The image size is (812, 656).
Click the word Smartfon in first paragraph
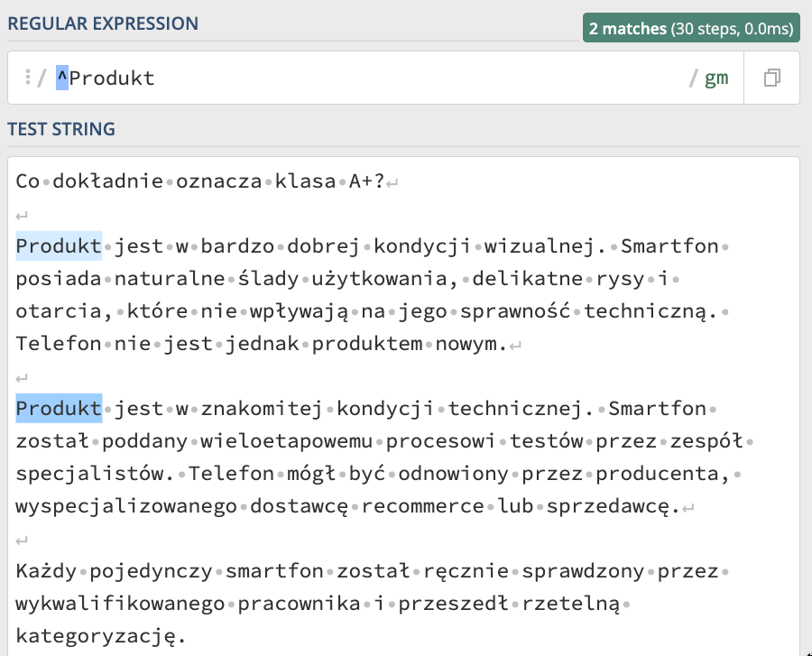pos(669,246)
